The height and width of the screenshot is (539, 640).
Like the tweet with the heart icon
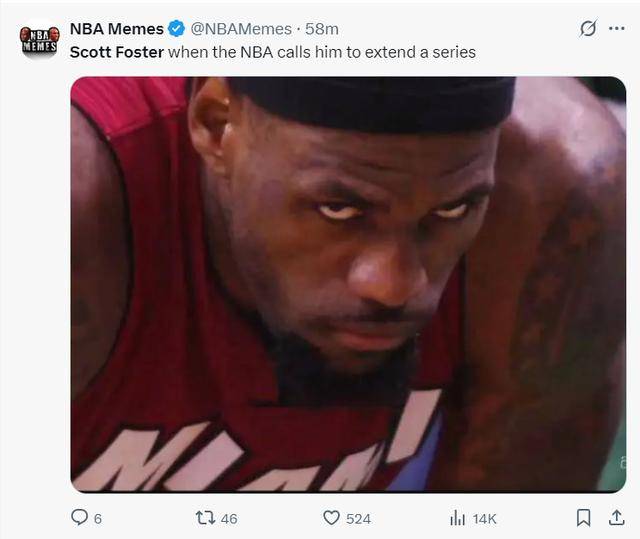pos(331,517)
